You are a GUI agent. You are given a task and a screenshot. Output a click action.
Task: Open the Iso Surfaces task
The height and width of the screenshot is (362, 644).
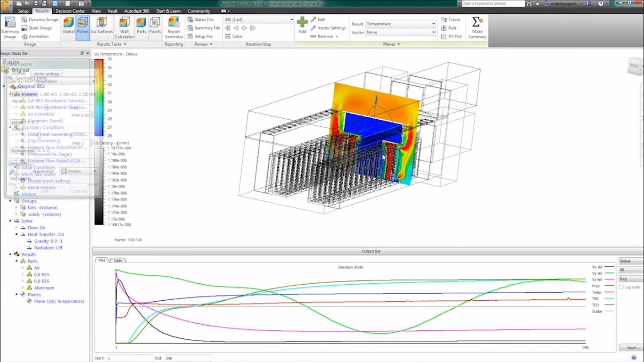click(x=102, y=26)
